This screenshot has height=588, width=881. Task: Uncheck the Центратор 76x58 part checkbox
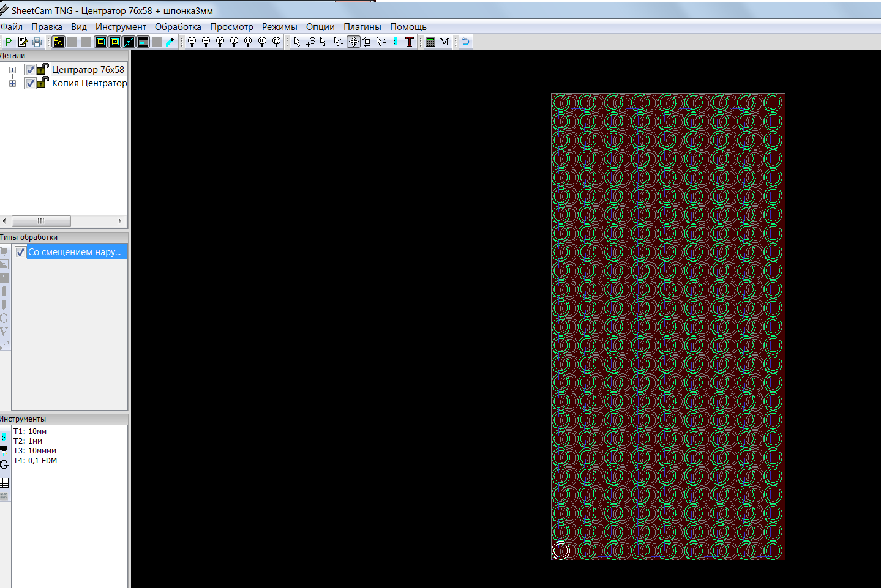[30, 70]
